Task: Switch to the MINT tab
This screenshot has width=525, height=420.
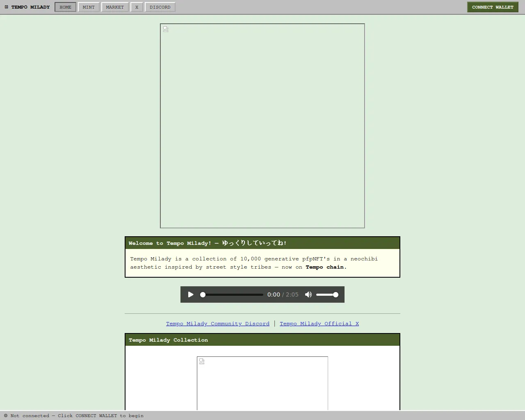Action: coord(89,7)
